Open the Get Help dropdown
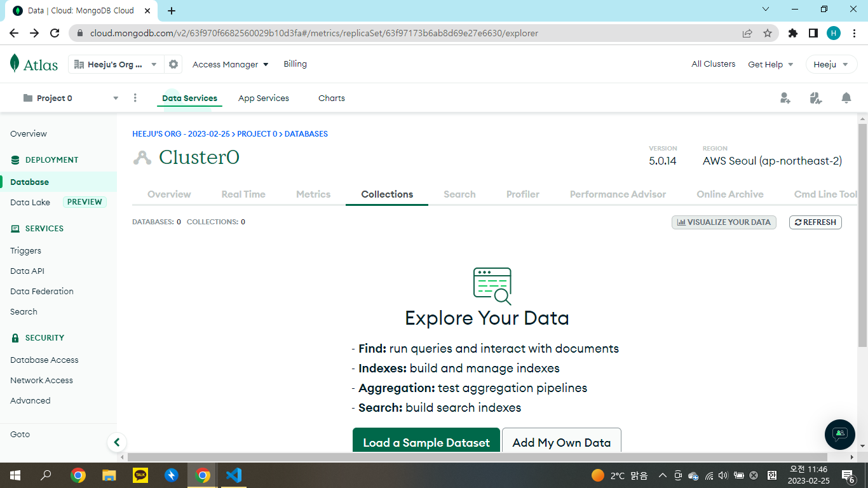The width and height of the screenshot is (868, 488). pos(771,64)
